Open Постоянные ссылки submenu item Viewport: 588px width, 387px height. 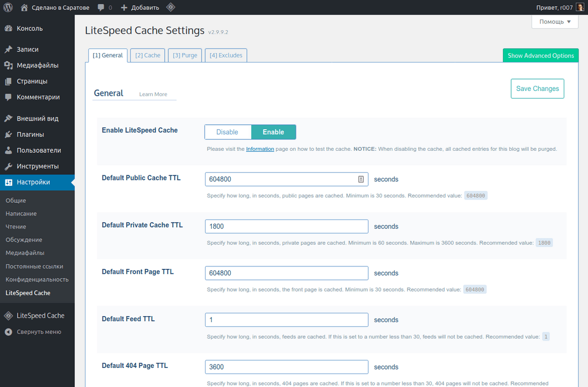click(34, 266)
